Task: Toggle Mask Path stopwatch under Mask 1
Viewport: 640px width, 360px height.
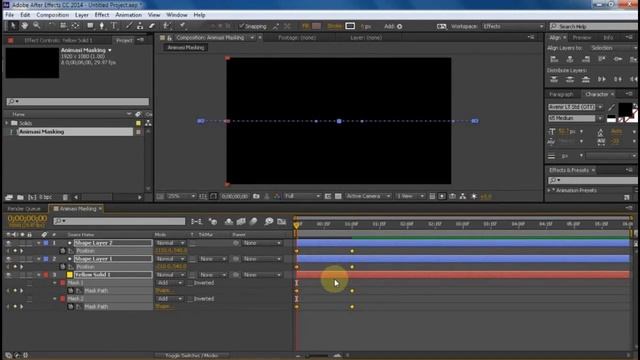Action: pos(71,291)
